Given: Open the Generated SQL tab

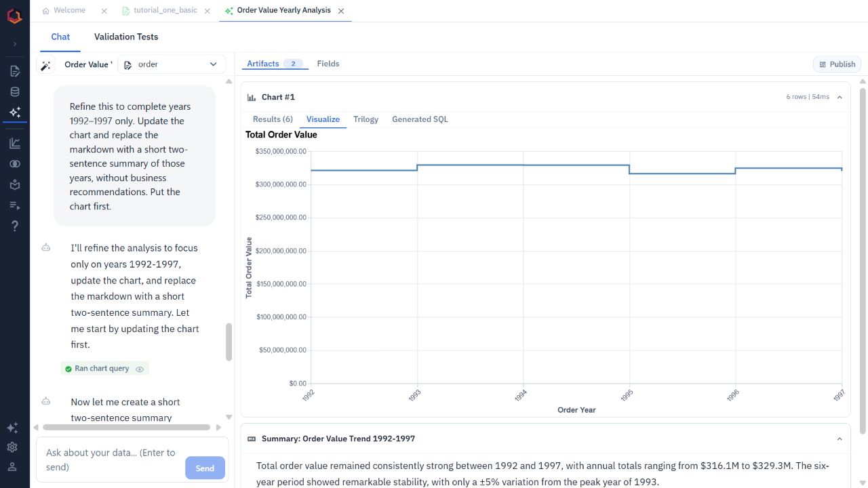Looking at the screenshot, I should [420, 119].
